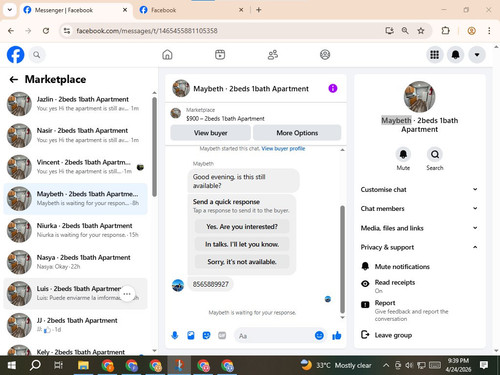Click the Facebook logo icon
500x375 pixels.
tap(15, 55)
